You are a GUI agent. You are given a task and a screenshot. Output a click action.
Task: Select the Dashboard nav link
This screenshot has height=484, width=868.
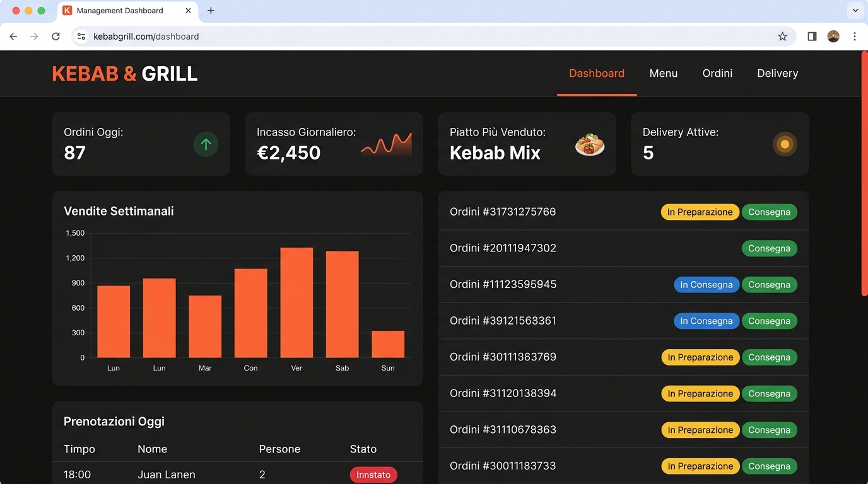(596, 73)
